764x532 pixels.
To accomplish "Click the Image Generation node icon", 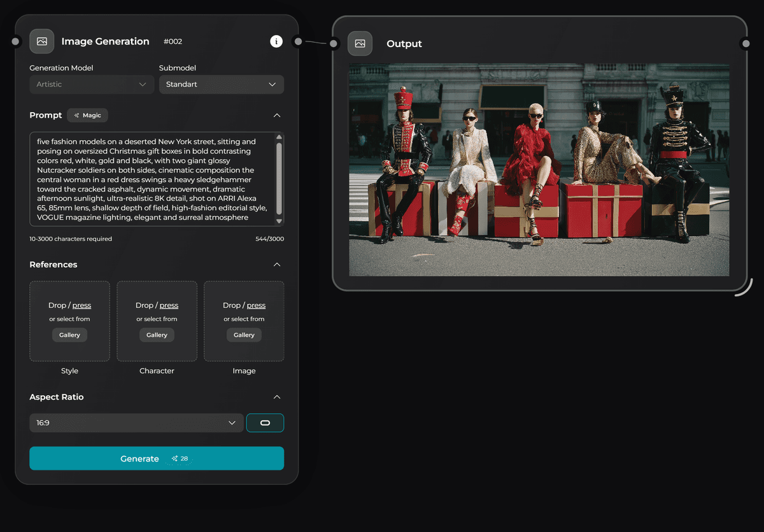I will tap(42, 41).
